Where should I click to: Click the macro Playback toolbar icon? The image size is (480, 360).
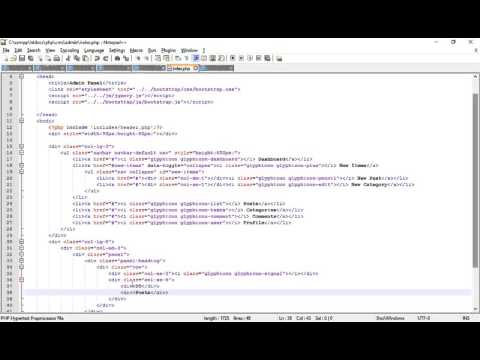(250, 58)
